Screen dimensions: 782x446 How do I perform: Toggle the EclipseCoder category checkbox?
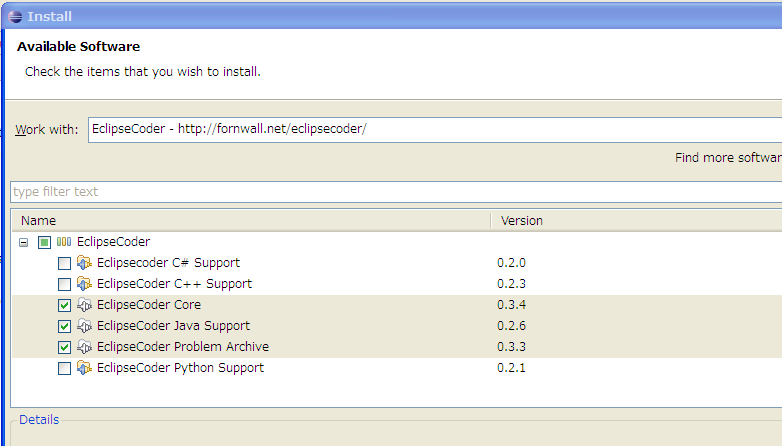pos(44,242)
